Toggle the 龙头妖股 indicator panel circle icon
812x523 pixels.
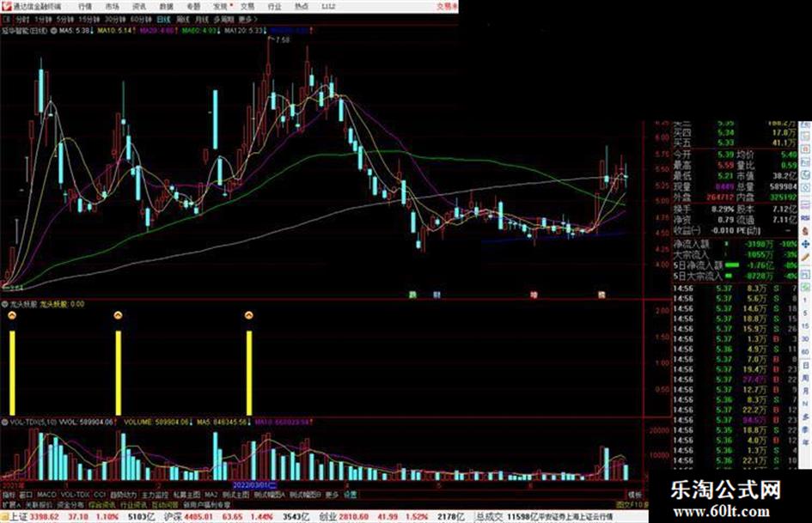(x=4, y=305)
